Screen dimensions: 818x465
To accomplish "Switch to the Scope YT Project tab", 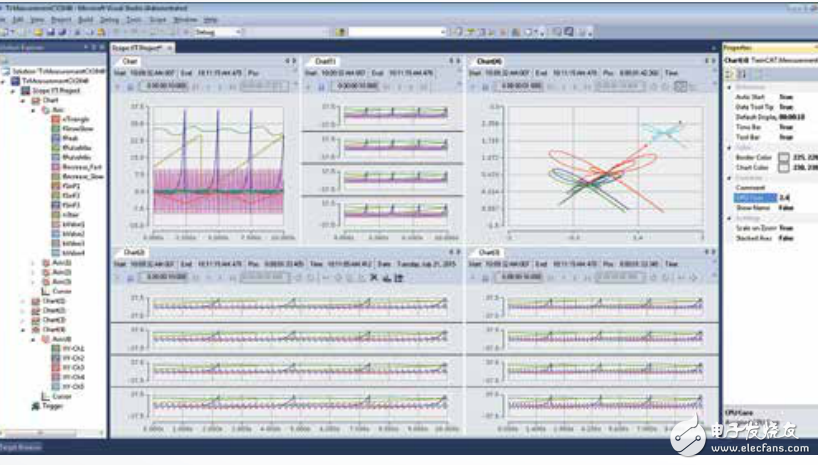I will coord(137,47).
